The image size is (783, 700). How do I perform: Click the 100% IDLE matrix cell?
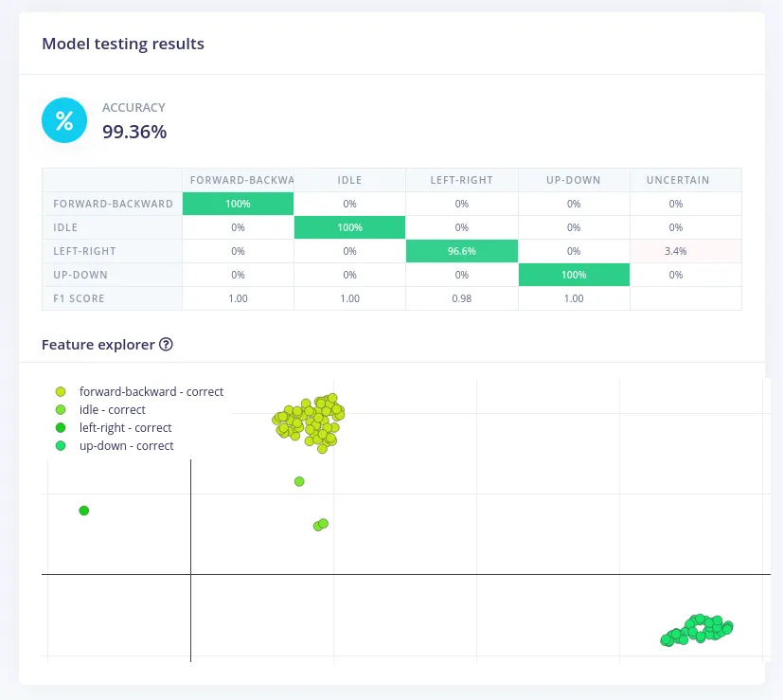(x=348, y=227)
